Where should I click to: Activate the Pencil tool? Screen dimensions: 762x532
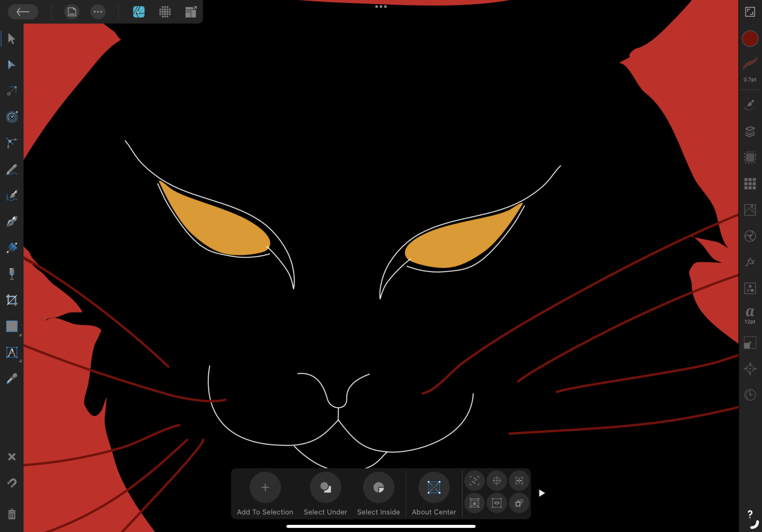tap(12, 170)
